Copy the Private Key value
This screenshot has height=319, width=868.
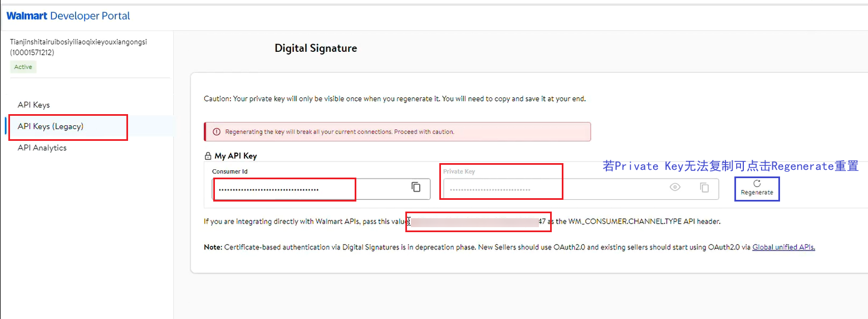coord(704,188)
